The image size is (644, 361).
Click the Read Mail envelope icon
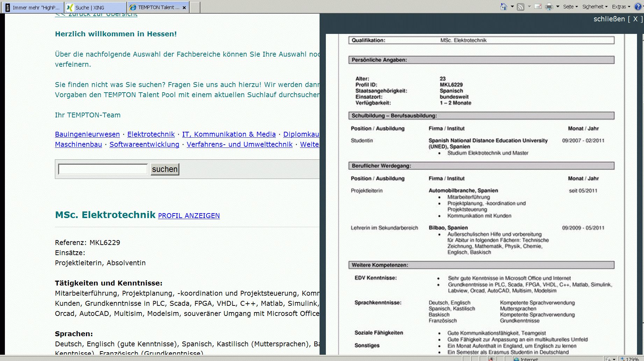pyautogui.click(x=538, y=7)
